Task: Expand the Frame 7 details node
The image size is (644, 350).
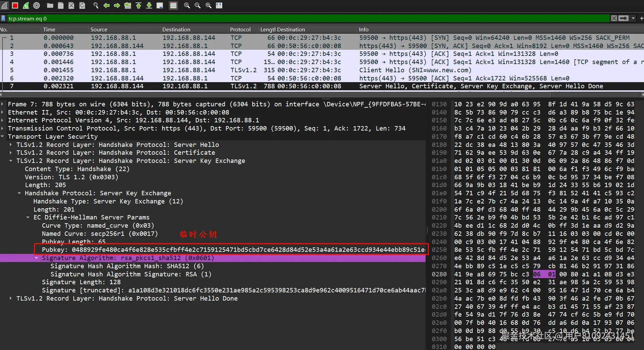Action: [x=3, y=104]
